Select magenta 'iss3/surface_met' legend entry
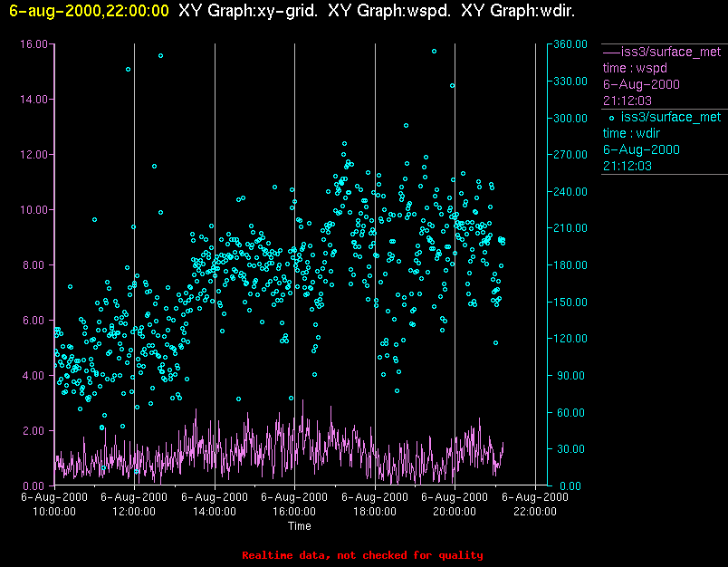Viewport: 728px width, 567px height. 670,52
